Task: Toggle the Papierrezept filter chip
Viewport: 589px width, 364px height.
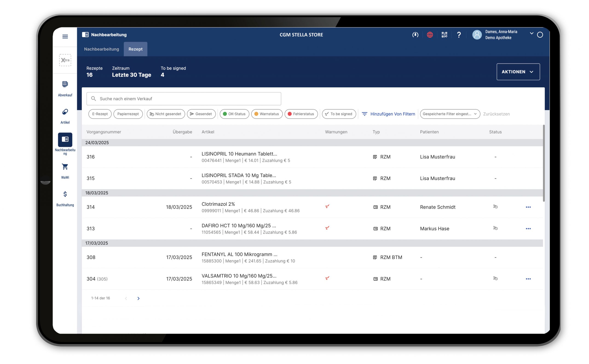Action: point(128,114)
